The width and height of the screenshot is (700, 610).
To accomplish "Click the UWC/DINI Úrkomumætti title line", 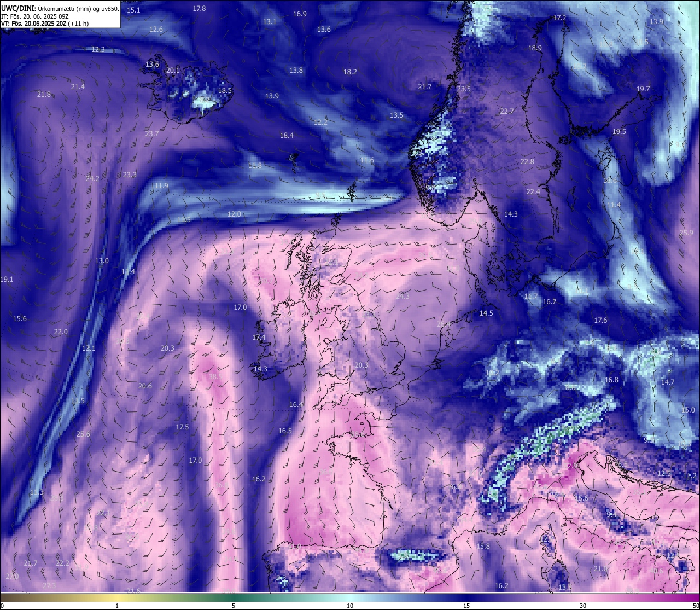I will pos(60,8).
